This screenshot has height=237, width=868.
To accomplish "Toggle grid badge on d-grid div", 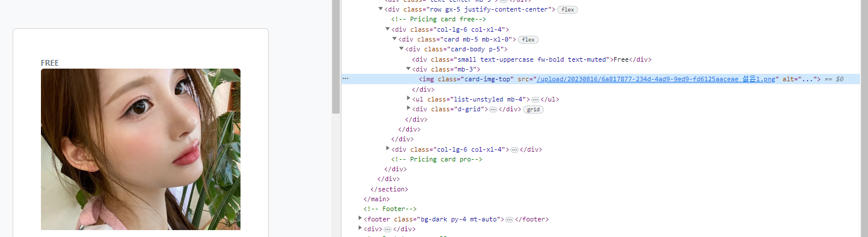I will pos(533,110).
